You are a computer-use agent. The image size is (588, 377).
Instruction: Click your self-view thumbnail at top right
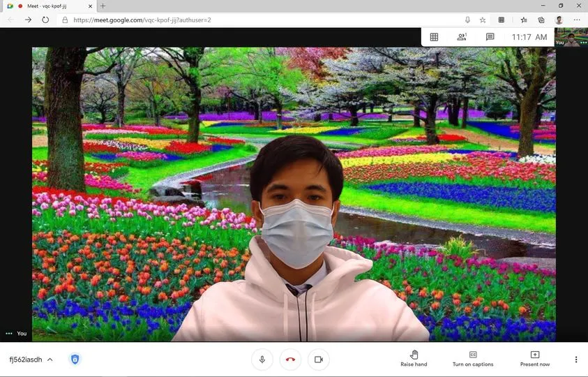coord(571,38)
